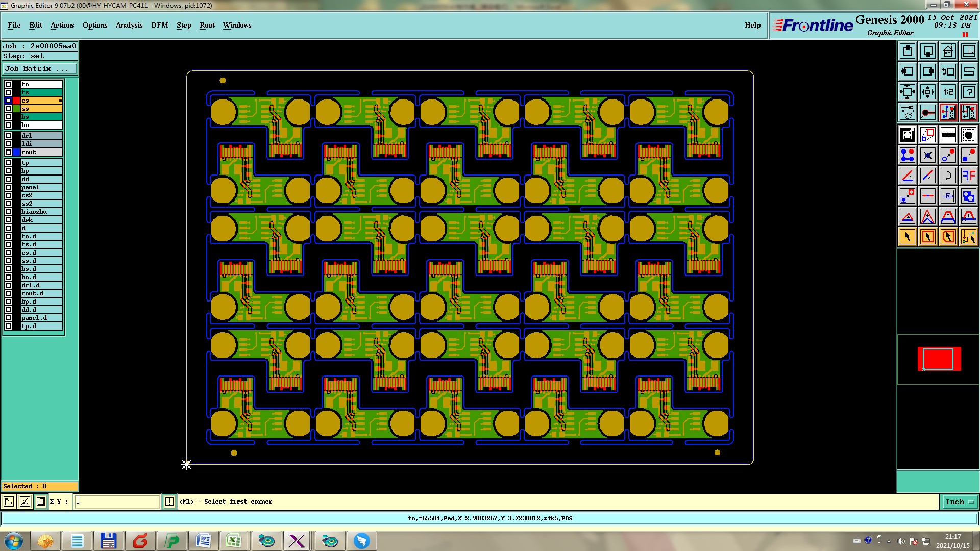Open the Analysis menu

[x=129, y=25]
